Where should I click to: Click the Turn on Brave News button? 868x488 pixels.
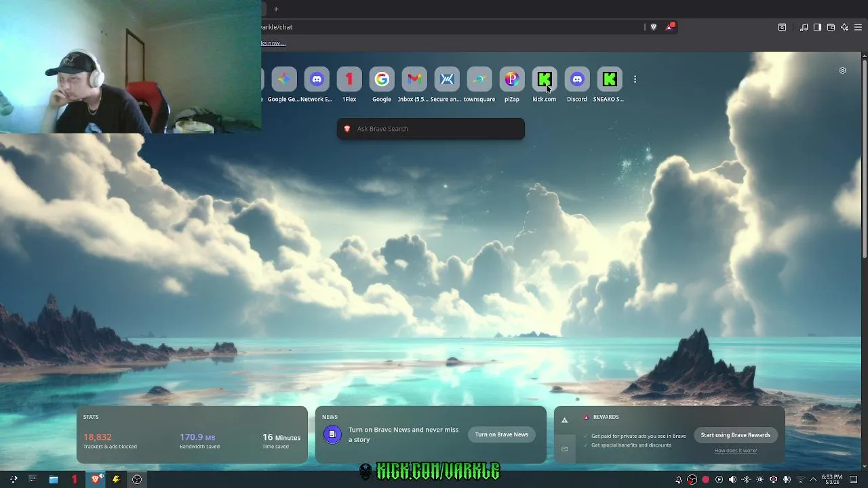click(x=501, y=434)
